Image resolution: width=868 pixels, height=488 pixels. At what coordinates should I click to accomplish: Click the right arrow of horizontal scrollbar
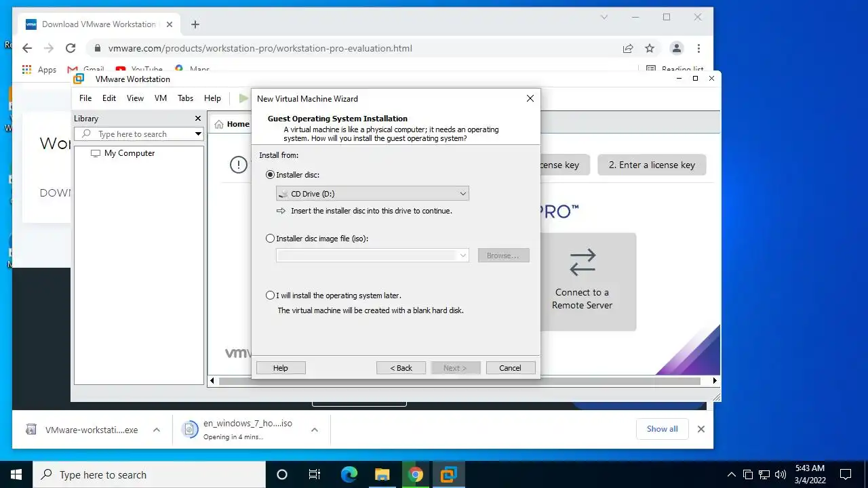point(715,381)
